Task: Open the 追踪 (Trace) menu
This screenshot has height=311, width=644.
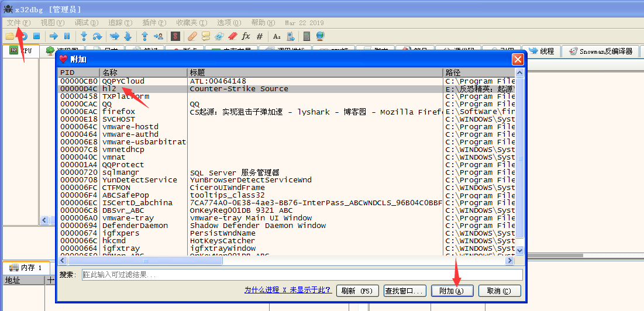Action: [120, 23]
